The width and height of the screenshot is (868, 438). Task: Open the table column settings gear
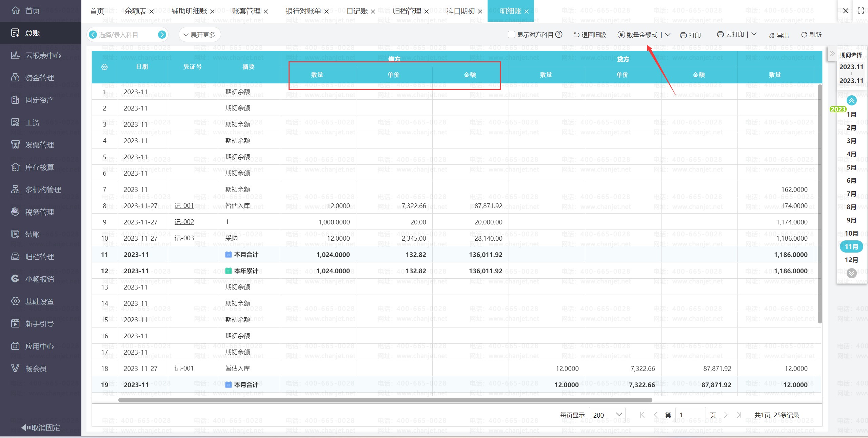[x=104, y=67]
